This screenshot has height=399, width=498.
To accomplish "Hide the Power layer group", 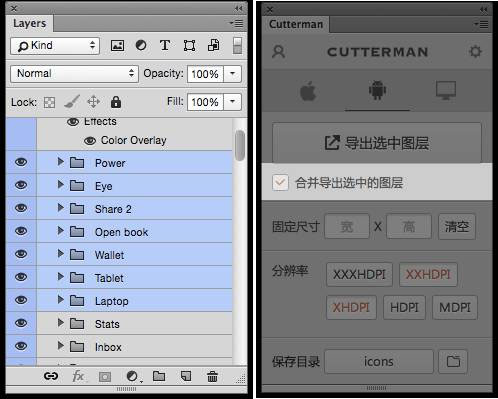I will 21,162.
